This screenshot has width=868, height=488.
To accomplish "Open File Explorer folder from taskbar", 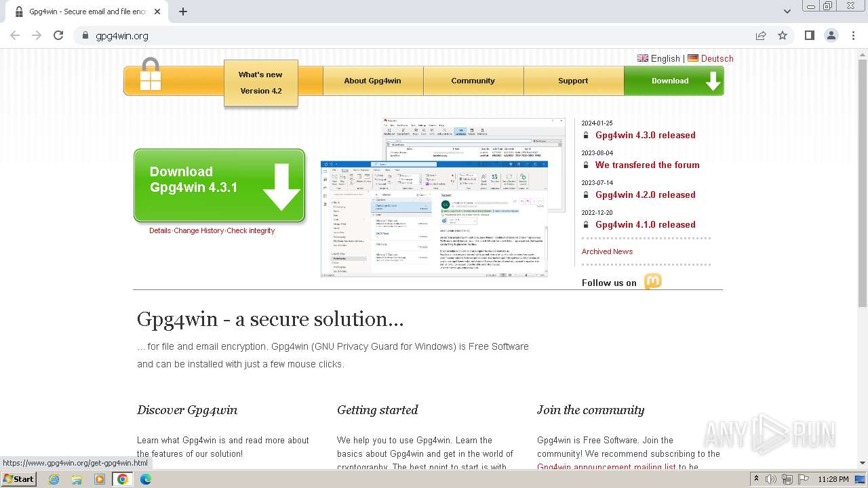I will click(77, 479).
